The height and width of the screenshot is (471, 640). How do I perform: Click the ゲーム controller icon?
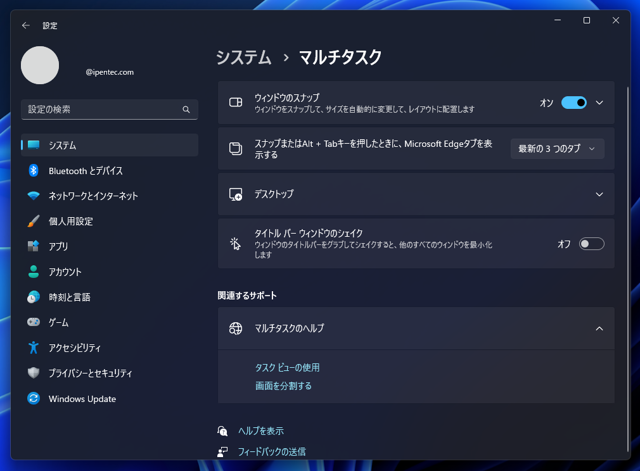point(33,322)
